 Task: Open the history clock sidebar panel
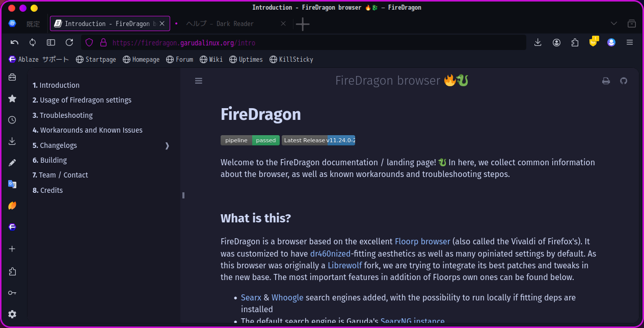tap(12, 120)
